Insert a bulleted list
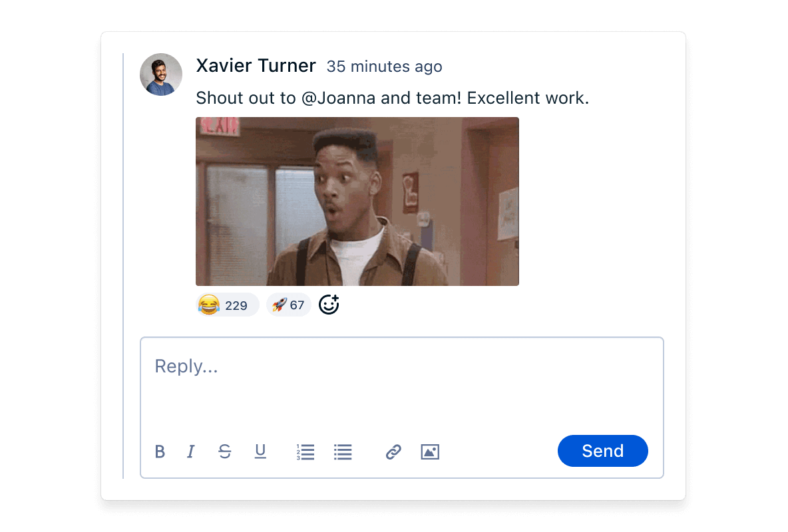The width and height of the screenshot is (788, 532). click(343, 451)
